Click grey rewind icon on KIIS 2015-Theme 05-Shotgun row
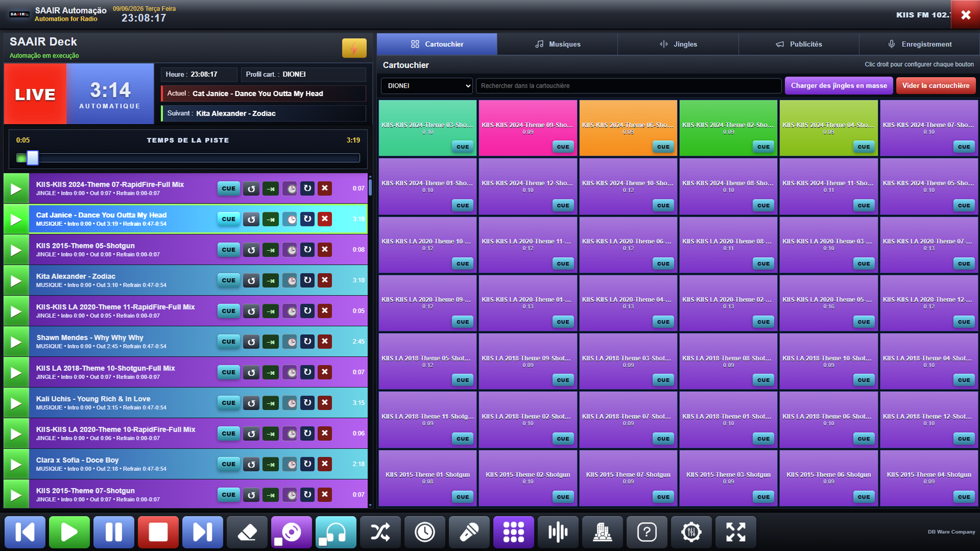Viewport: 980px width, 551px height. coord(251,250)
